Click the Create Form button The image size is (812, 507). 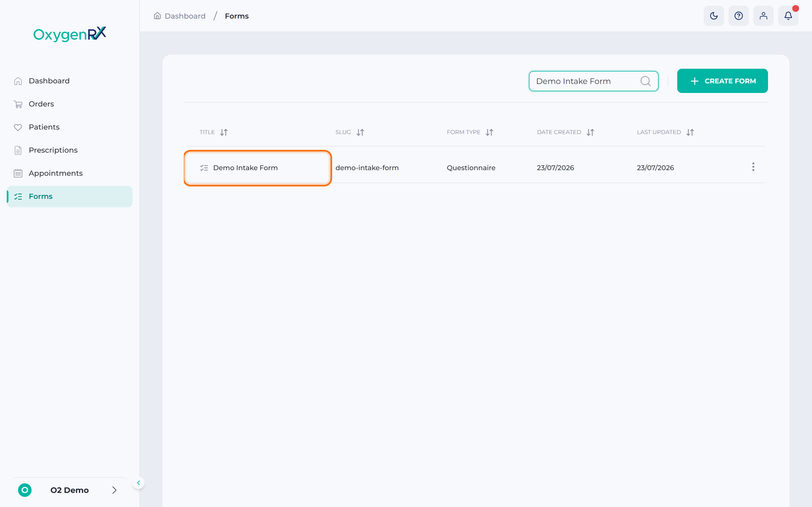click(x=722, y=81)
